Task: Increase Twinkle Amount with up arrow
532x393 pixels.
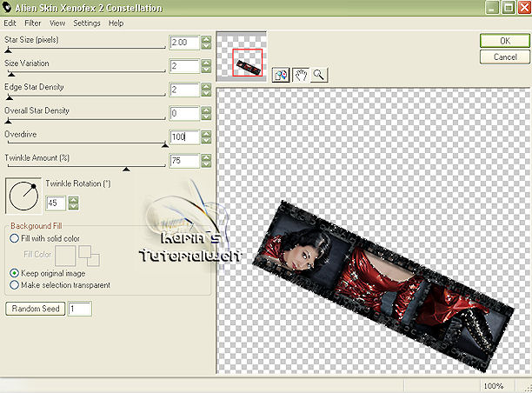Action: [x=206, y=157]
